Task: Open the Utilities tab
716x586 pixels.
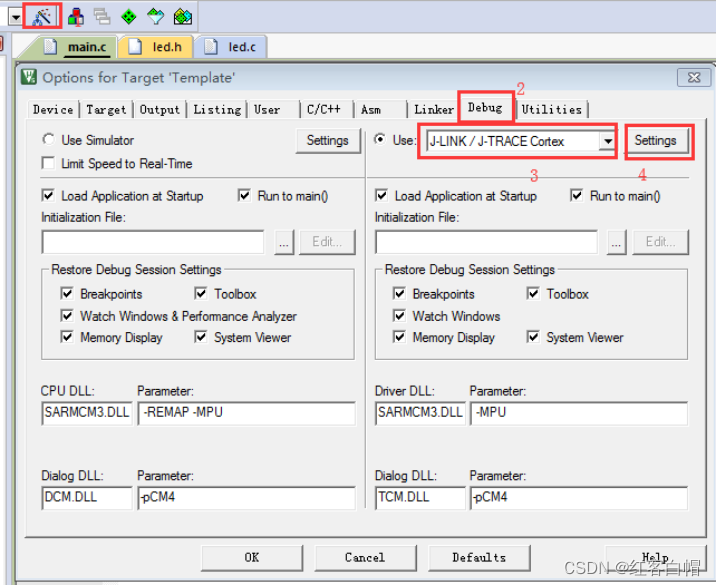Action: (x=552, y=110)
